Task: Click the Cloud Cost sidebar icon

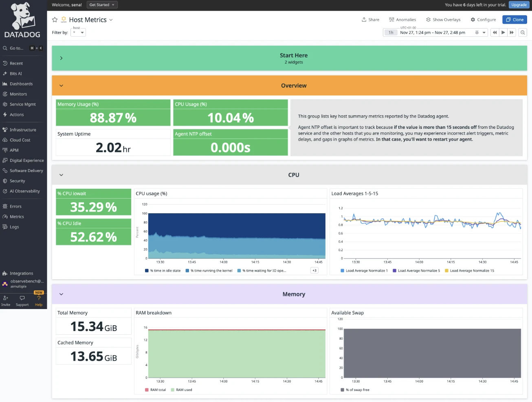Action: [5, 140]
